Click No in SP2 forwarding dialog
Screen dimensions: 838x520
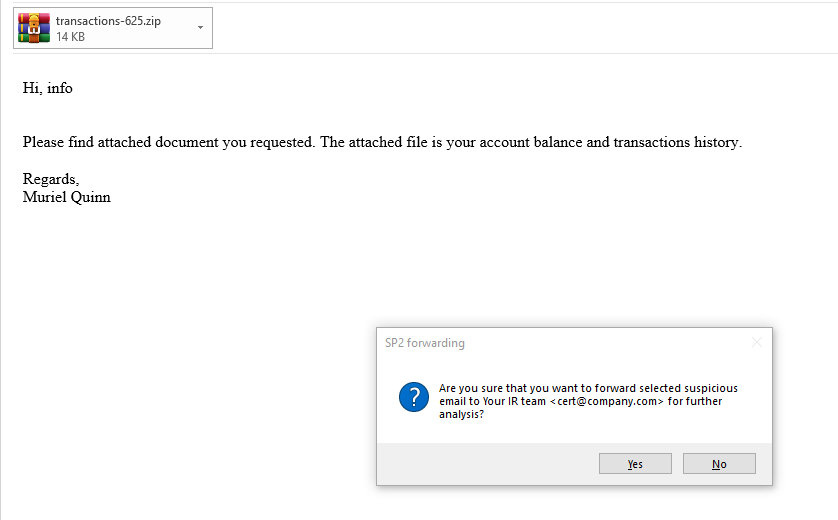click(x=719, y=464)
